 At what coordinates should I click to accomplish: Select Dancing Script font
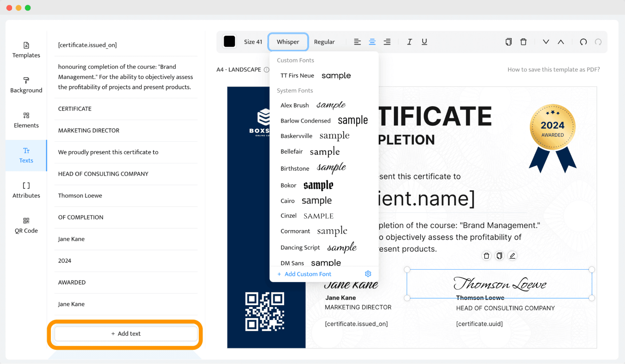click(x=324, y=247)
